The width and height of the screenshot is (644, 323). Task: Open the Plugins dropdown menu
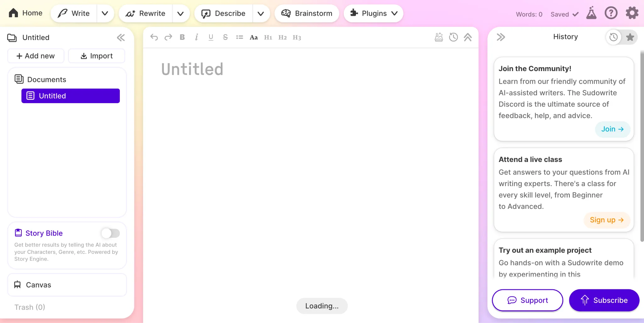[373, 13]
